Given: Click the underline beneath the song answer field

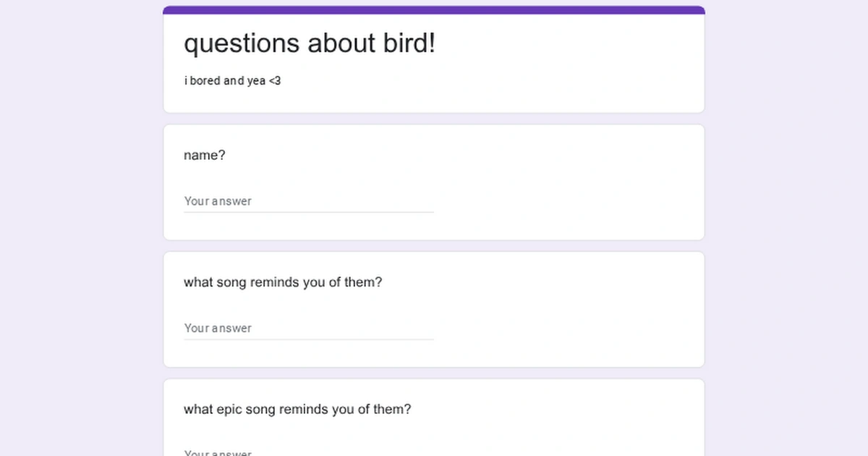Looking at the screenshot, I should [309, 338].
